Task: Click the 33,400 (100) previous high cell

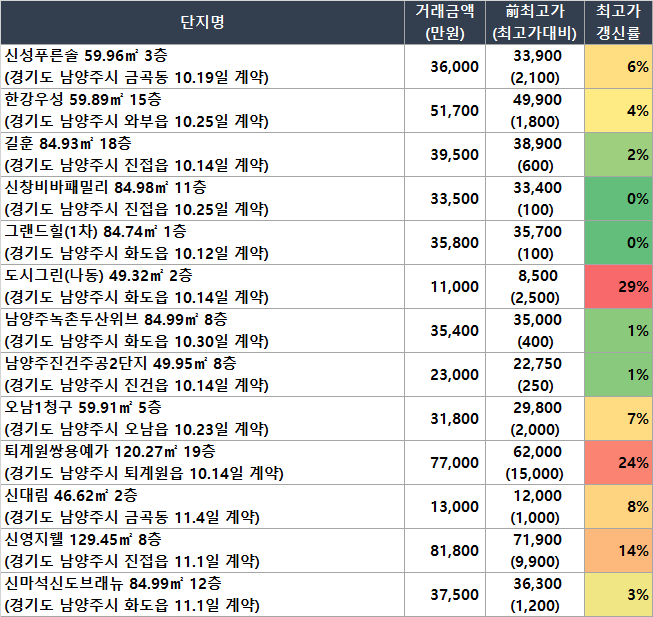Action: [x=535, y=199]
